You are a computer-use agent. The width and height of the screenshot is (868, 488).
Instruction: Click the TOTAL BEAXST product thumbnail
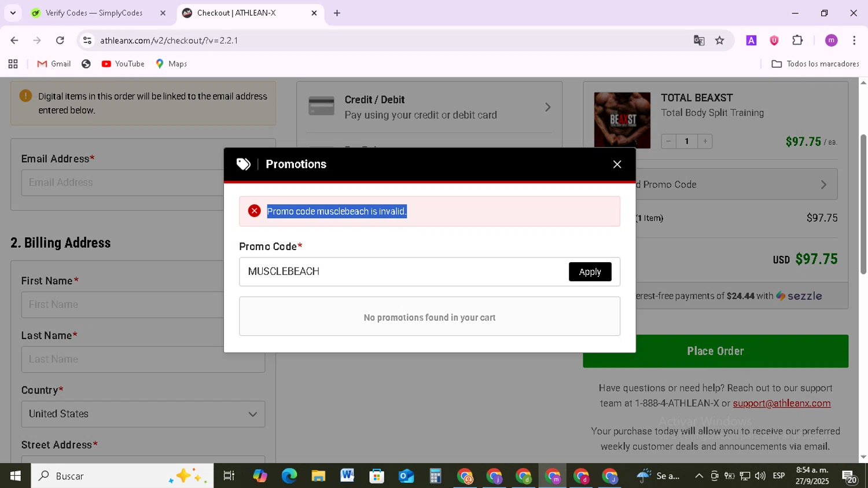click(x=622, y=120)
